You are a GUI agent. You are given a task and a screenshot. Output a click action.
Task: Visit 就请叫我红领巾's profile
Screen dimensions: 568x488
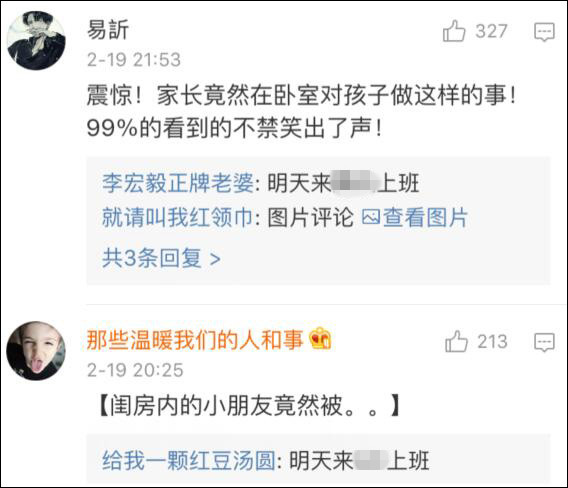[178, 217]
